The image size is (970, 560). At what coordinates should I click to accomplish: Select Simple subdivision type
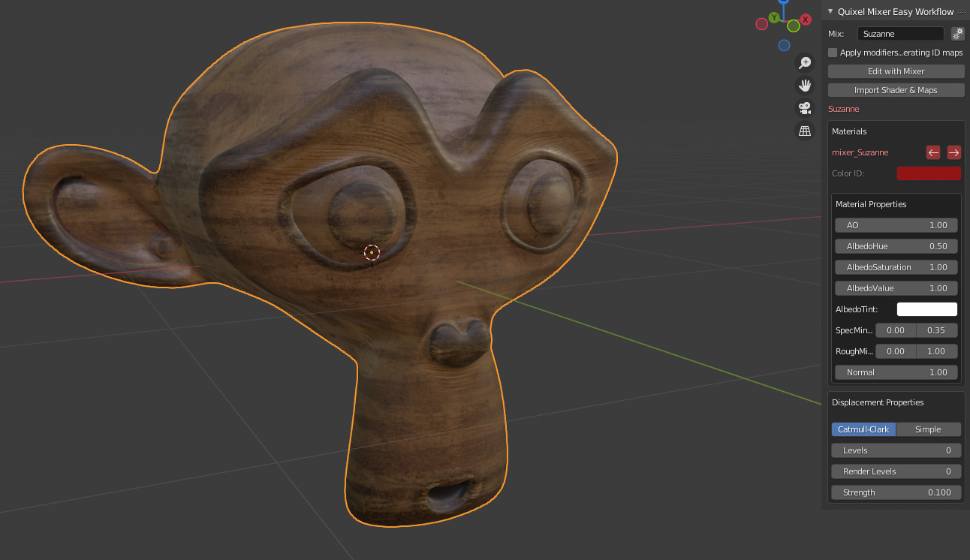929,429
